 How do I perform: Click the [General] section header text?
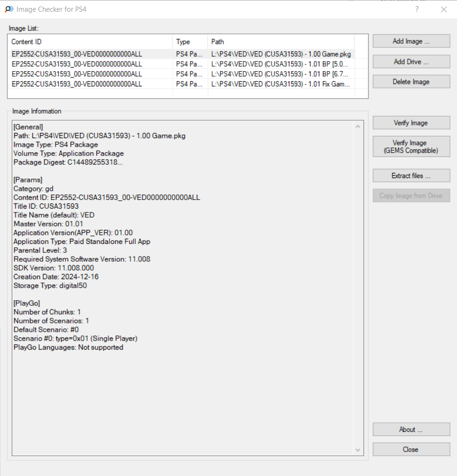point(28,127)
